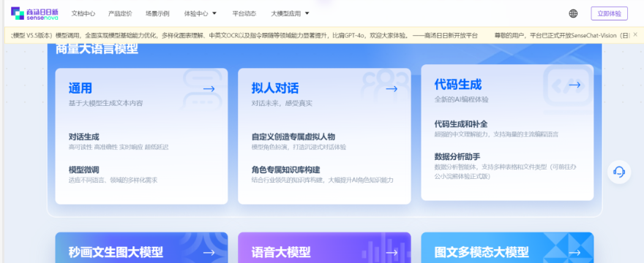This screenshot has height=263, width=644.
Task: Expand the 体验中心 dropdown menu
Action: click(201, 14)
